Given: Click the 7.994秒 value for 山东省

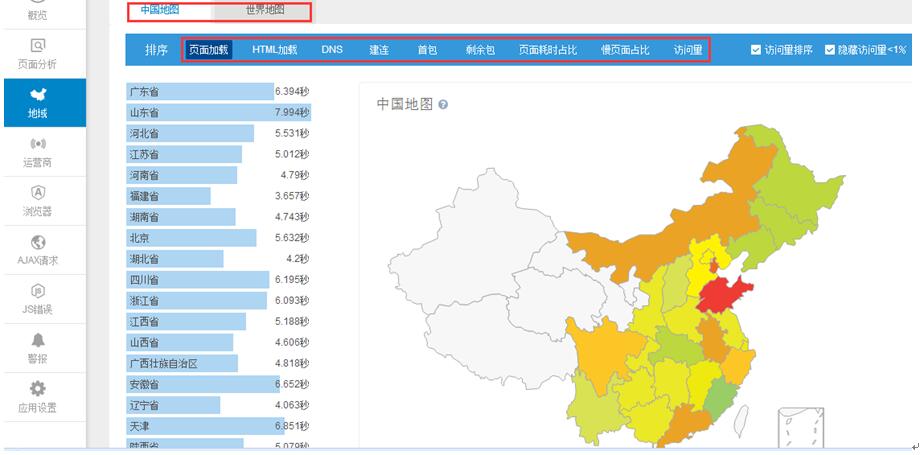Looking at the screenshot, I should point(292,112).
